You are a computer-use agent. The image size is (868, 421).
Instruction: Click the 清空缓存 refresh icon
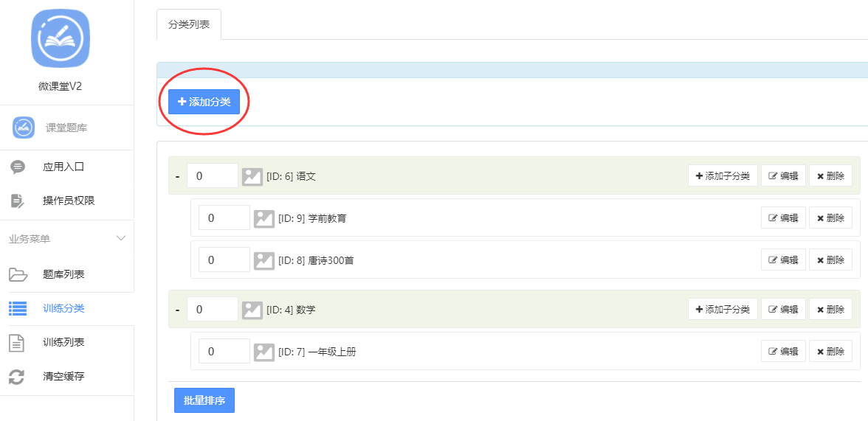pos(17,377)
